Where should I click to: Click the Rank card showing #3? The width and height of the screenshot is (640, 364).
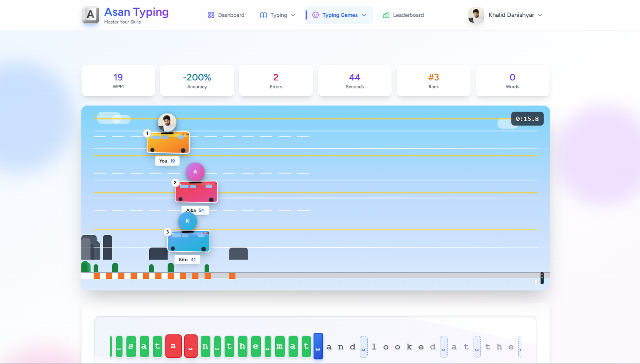(x=434, y=80)
